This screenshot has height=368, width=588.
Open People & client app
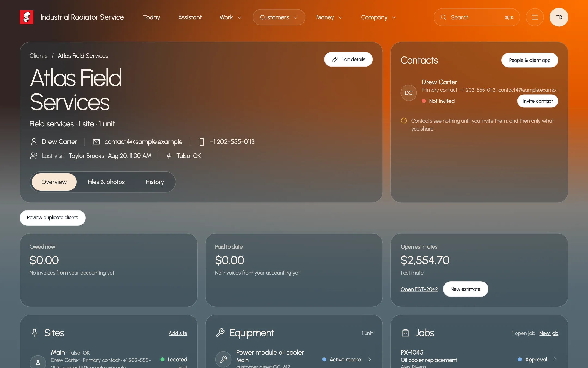pos(529,60)
